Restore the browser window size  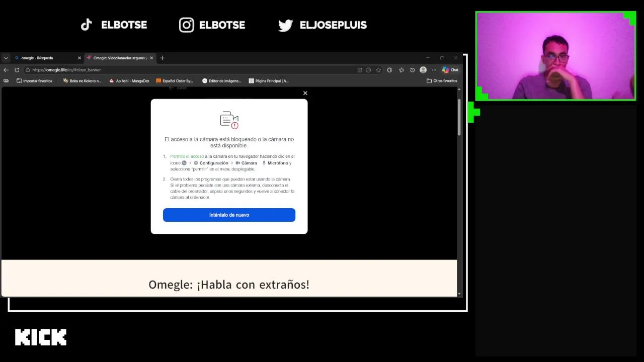442,58
